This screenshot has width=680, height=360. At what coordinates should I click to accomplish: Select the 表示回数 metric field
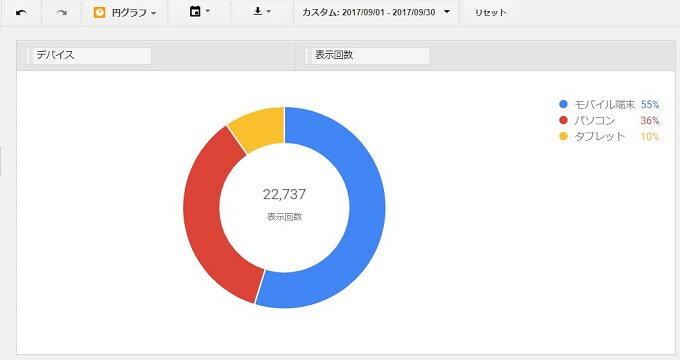(x=367, y=56)
